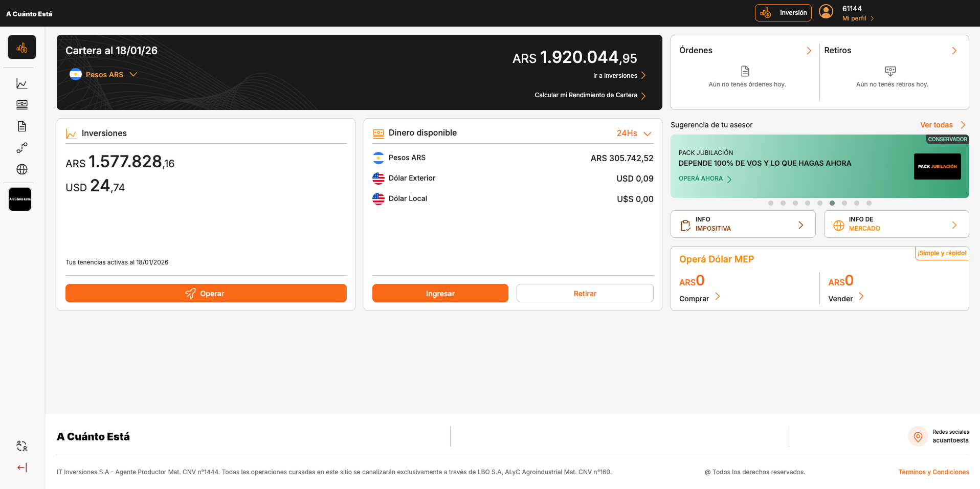
Task: Open the profile avatar icon top right
Action: (826, 11)
